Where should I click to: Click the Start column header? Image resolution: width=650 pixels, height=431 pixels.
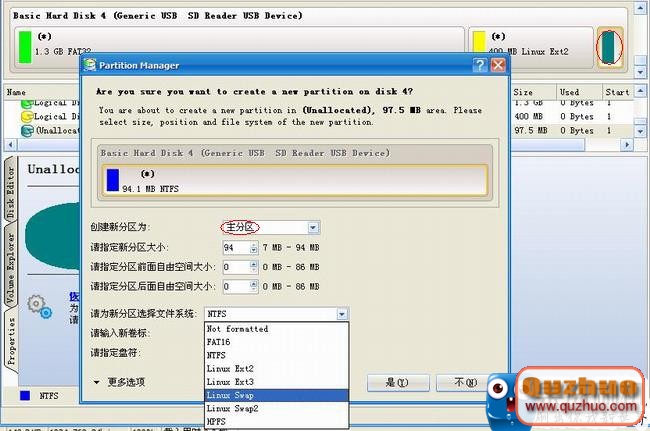618,92
